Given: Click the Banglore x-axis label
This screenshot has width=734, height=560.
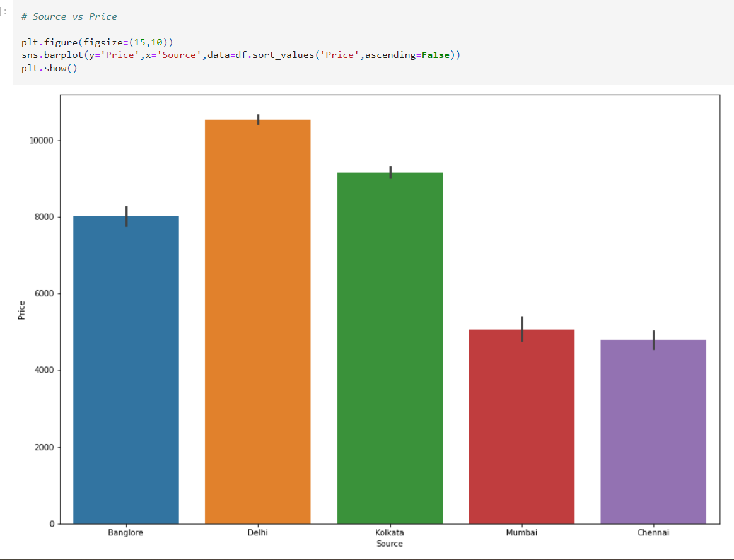Looking at the screenshot, I should click(125, 532).
